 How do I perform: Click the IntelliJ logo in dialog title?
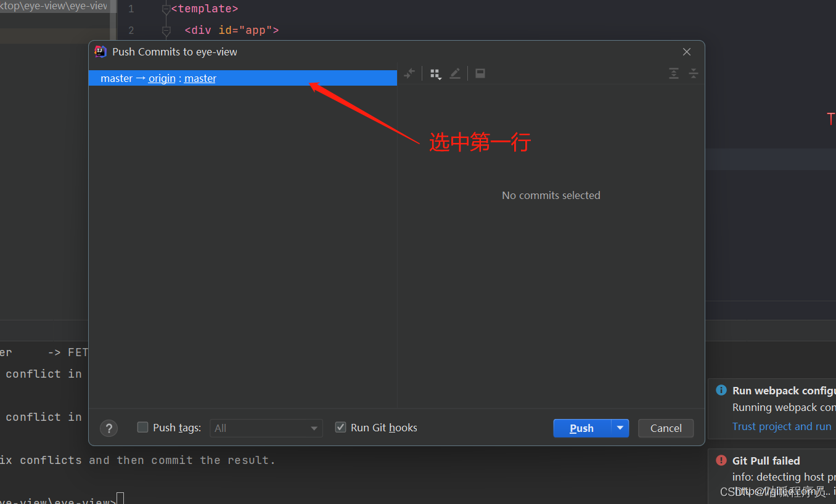[100, 52]
